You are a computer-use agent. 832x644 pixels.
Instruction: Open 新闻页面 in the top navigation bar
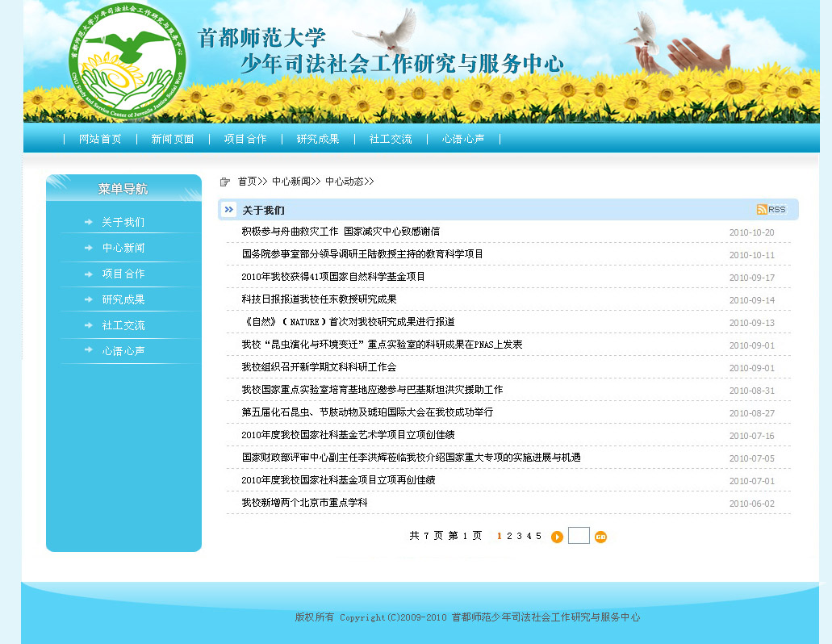click(x=173, y=139)
